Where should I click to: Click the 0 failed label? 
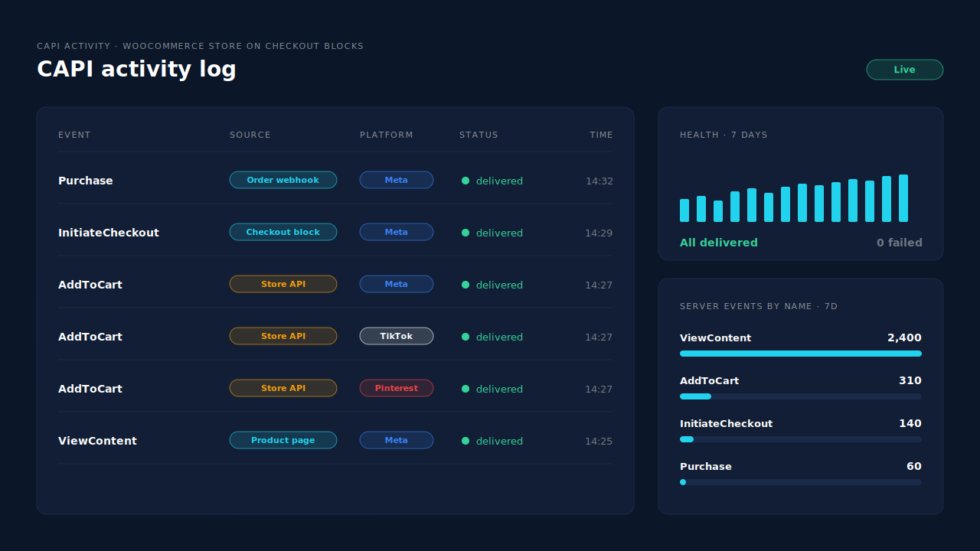click(900, 243)
